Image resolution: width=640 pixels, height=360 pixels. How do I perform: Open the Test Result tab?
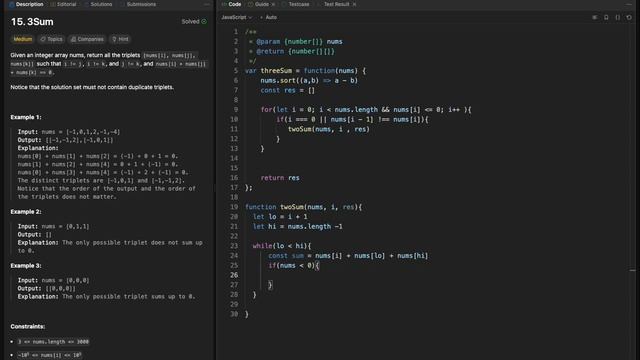pos(336,4)
